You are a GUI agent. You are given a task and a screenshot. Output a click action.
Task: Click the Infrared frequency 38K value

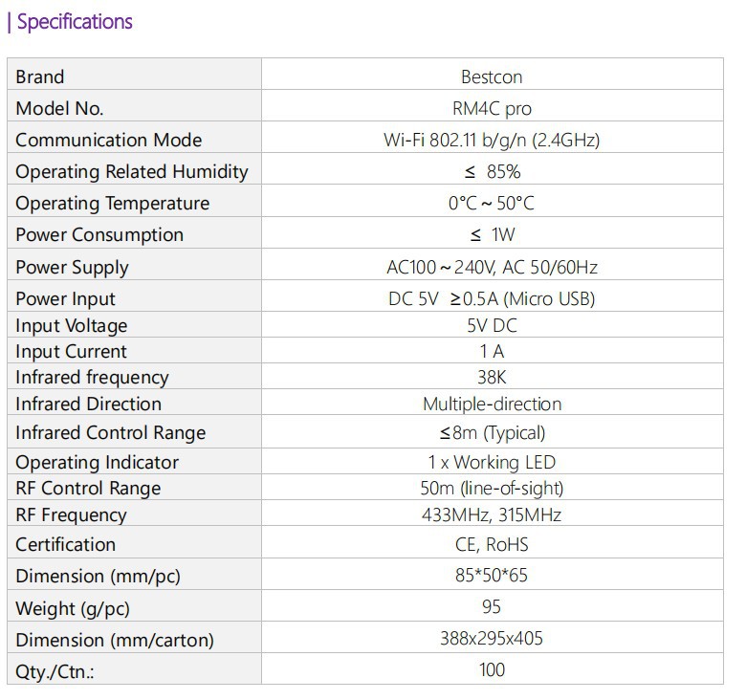[492, 377]
